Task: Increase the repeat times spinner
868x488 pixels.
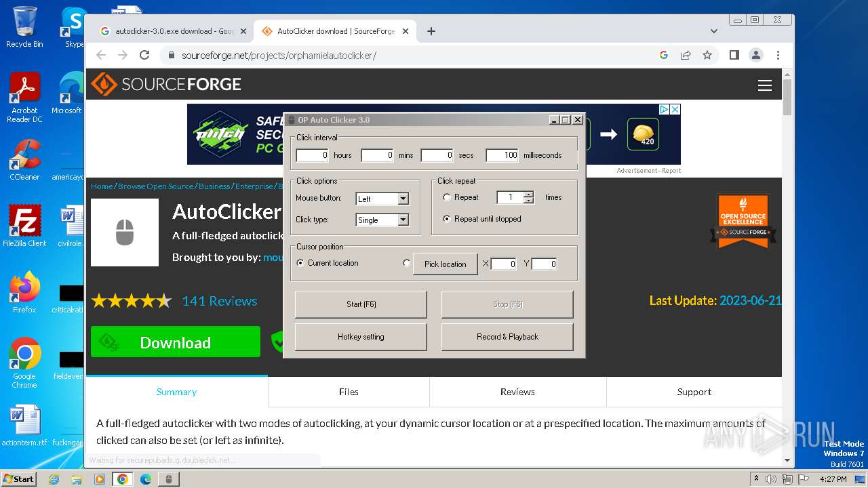Action: point(529,195)
